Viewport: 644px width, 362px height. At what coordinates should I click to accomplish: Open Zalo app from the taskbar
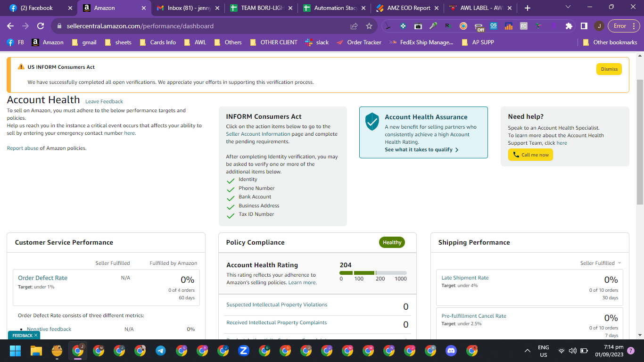pos(244,351)
